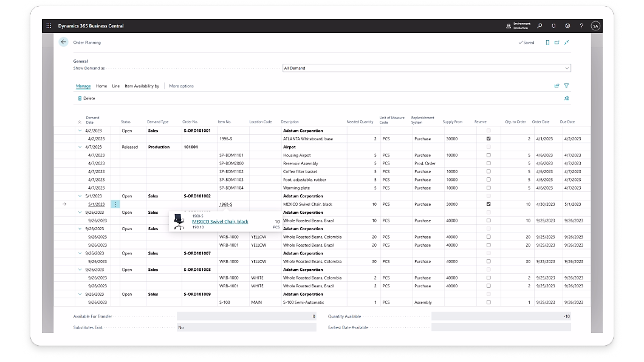Click the Dynamics 365 Business Central title

click(91, 26)
